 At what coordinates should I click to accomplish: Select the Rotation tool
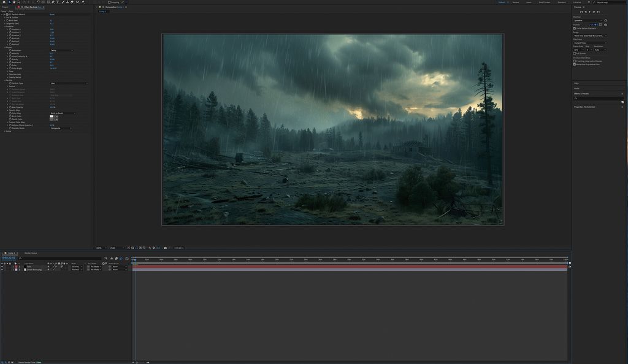(38, 2)
